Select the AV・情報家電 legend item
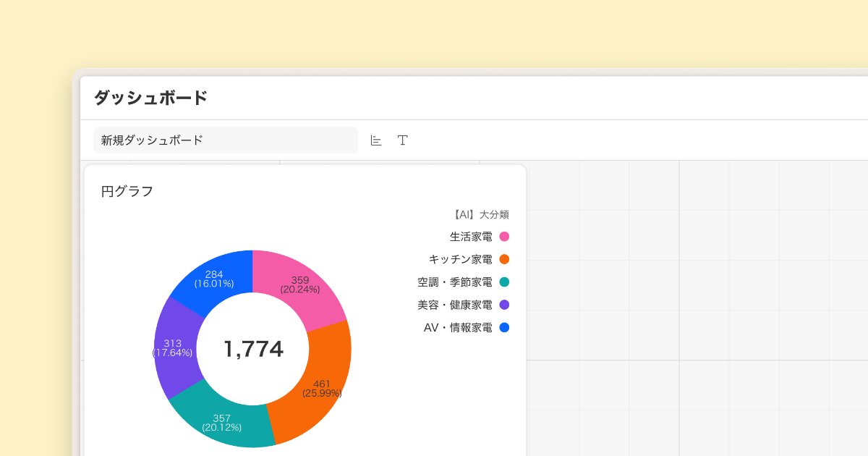Screen dimensions: 868x456 click(467, 328)
